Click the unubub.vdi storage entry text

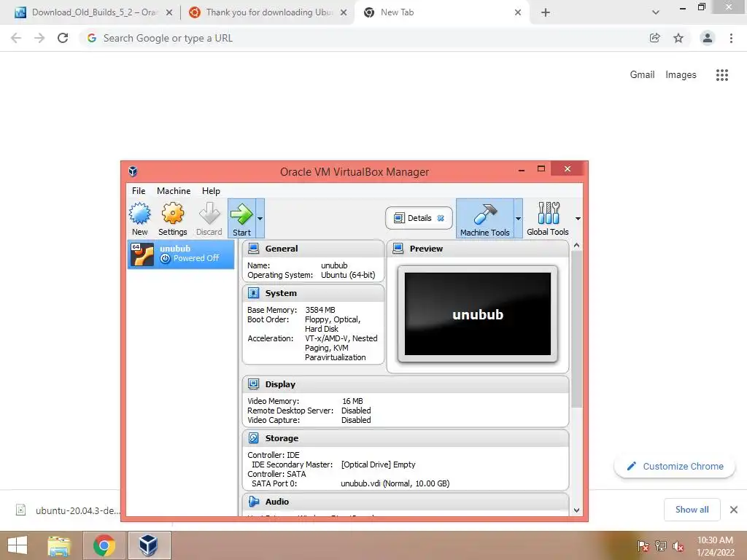[395, 483]
